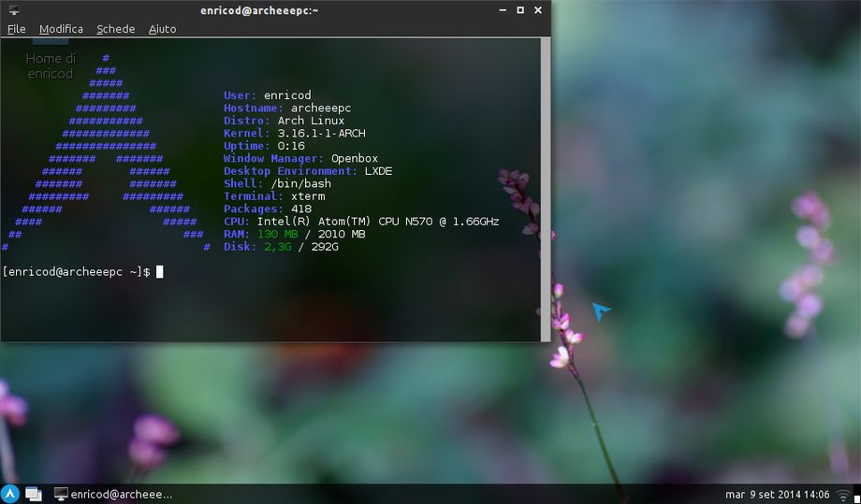Screen dimensions: 861x504
Task: Close the terminal window
Action: point(539,10)
